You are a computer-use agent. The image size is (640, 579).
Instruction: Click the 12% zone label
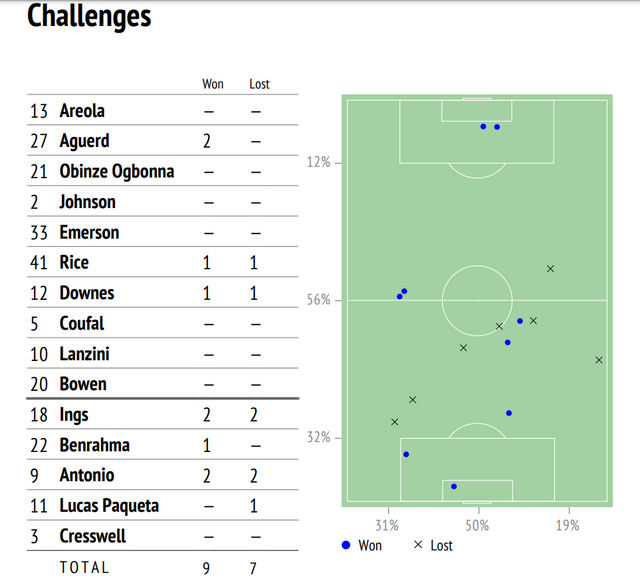click(x=318, y=162)
